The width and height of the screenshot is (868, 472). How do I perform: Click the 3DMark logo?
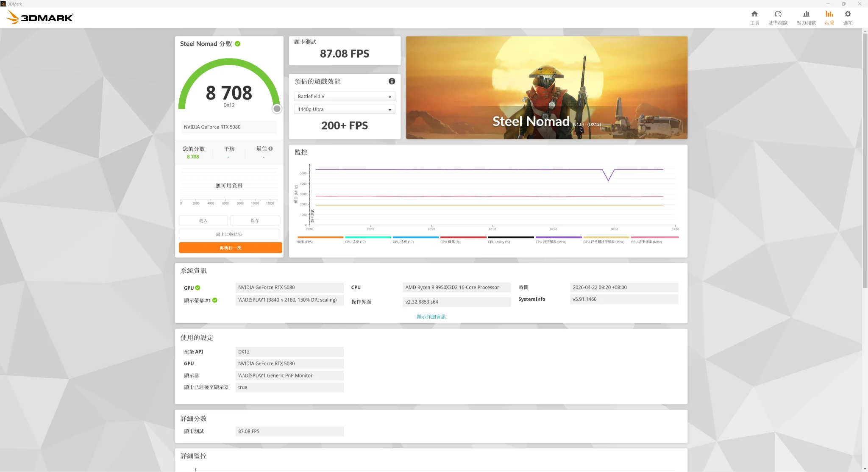click(40, 17)
